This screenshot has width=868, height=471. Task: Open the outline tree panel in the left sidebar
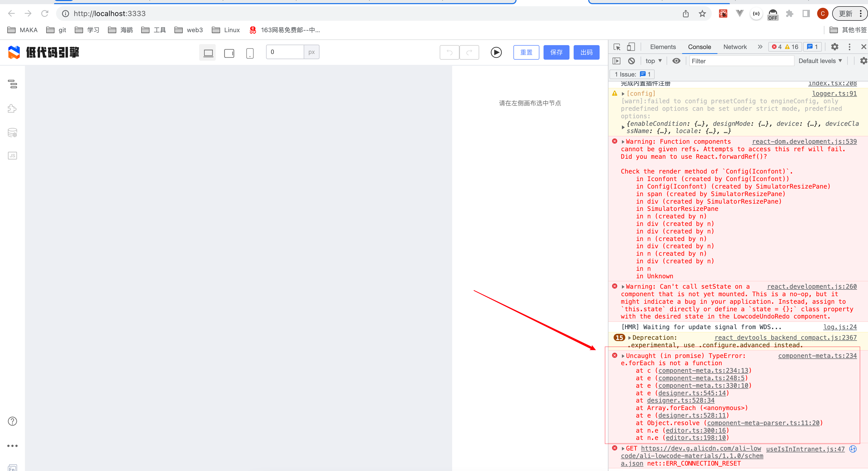12,85
